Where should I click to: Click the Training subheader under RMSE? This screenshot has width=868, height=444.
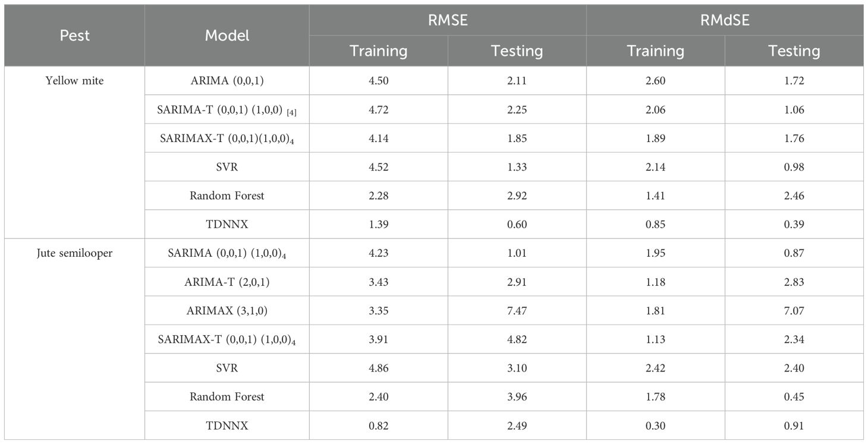coord(378,51)
